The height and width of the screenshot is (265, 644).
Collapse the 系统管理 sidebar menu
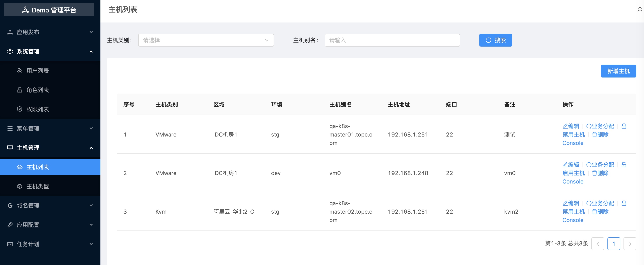50,51
